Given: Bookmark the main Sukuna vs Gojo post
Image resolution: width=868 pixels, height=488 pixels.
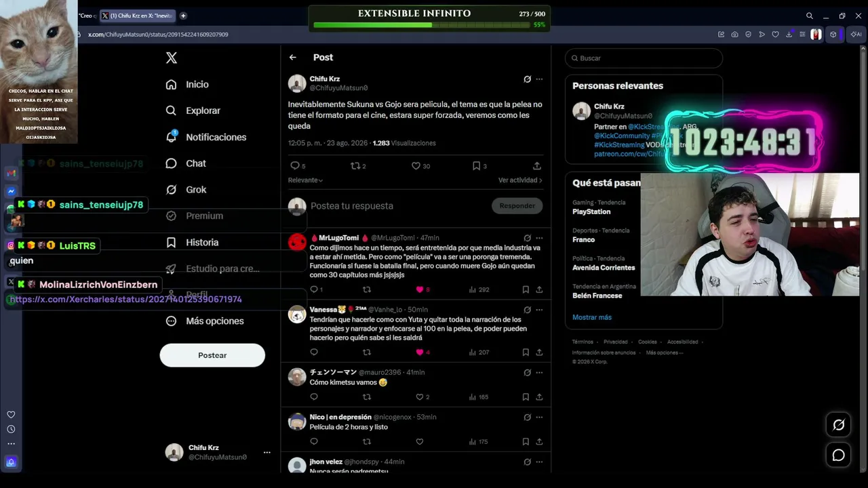Looking at the screenshot, I should pyautogui.click(x=476, y=165).
